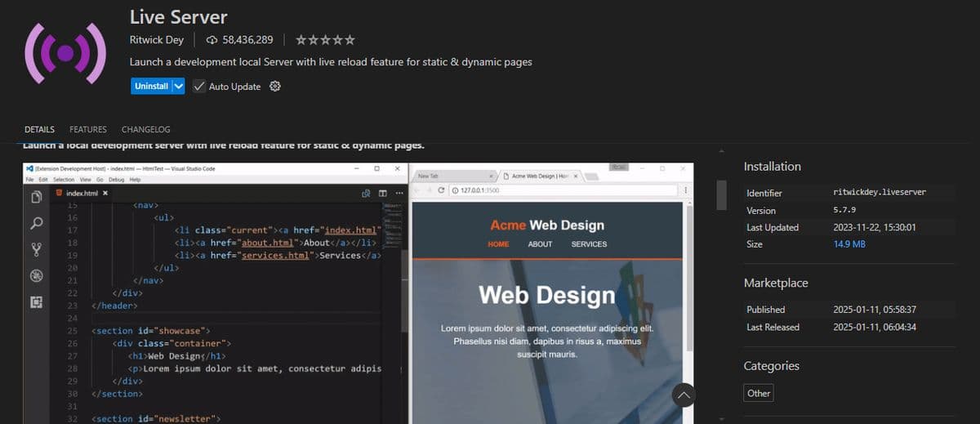980x424 pixels.
Task: Click the SERVICES link on Acme page
Action: 589,244
